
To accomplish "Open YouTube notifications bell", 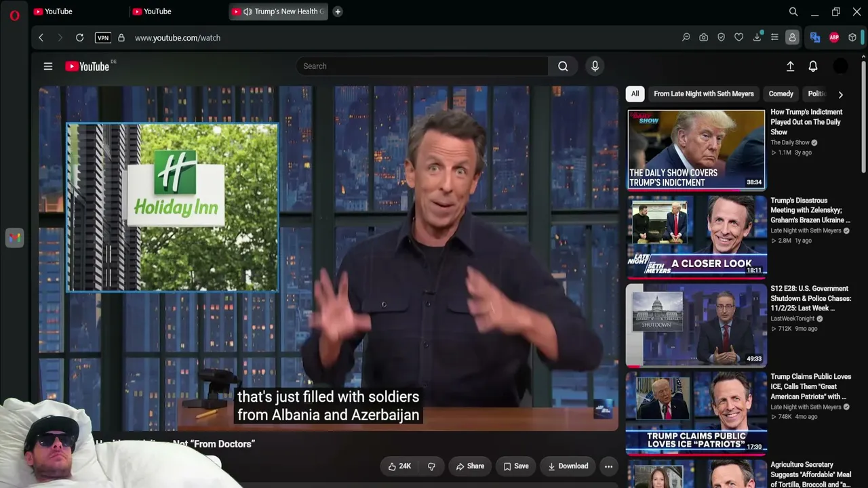I will [813, 66].
